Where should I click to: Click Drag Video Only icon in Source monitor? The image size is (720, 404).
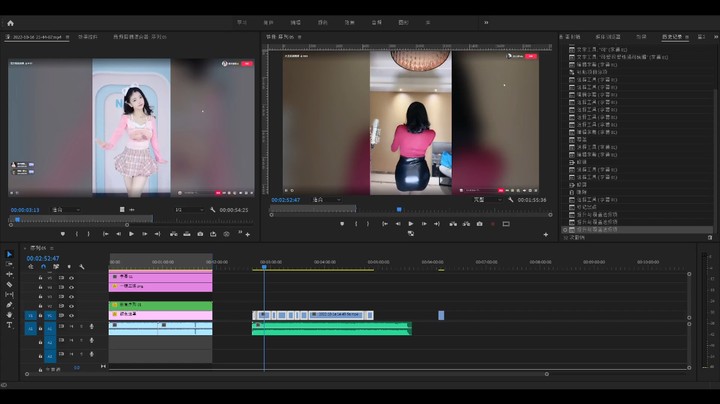click(x=122, y=210)
